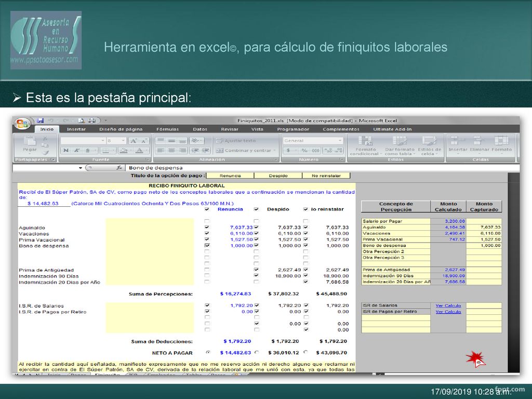Click the No reinstalar title option cell
The image size is (532, 399).
[x=326, y=176]
